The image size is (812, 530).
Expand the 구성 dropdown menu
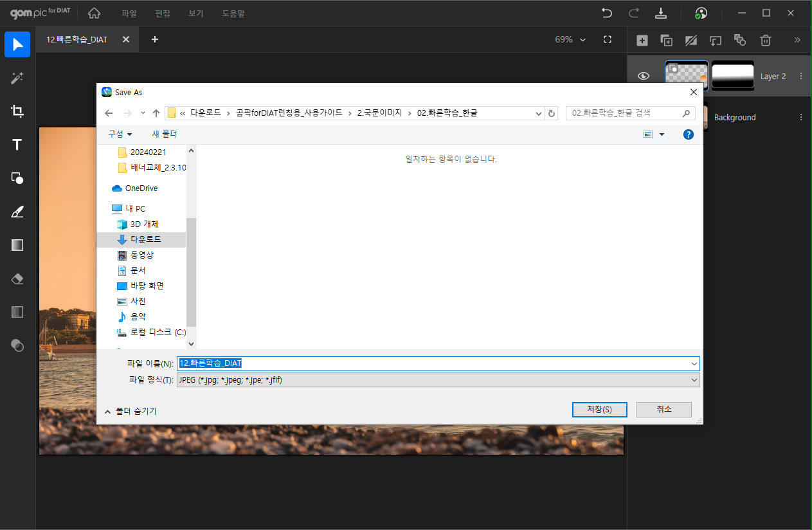pos(120,134)
